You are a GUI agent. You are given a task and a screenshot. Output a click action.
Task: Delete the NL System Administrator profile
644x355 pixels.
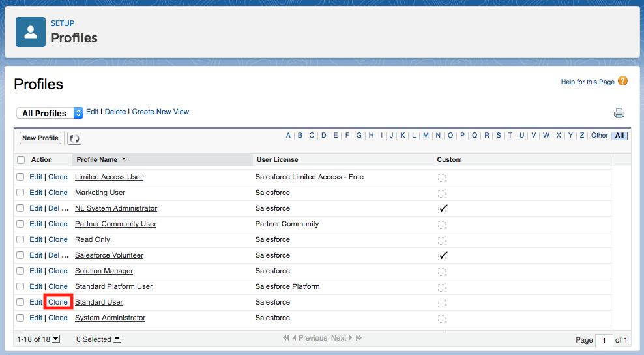pyautogui.click(x=54, y=208)
